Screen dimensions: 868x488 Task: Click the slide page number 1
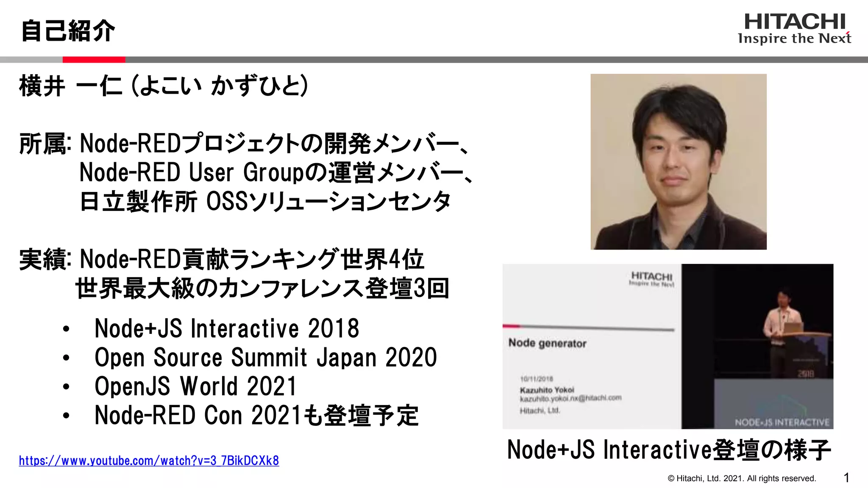[846, 478]
